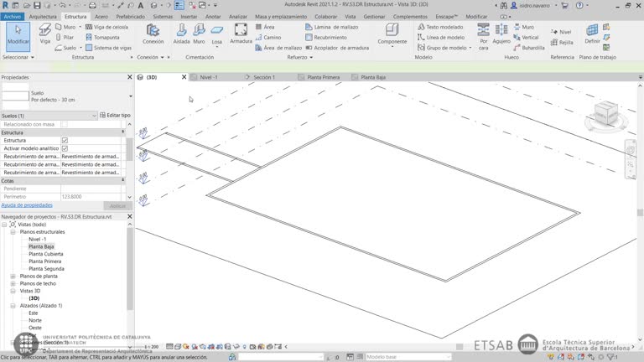Select the Aislada foundation tool
Viewport: 644px width, 362px height.
(x=181, y=34)
